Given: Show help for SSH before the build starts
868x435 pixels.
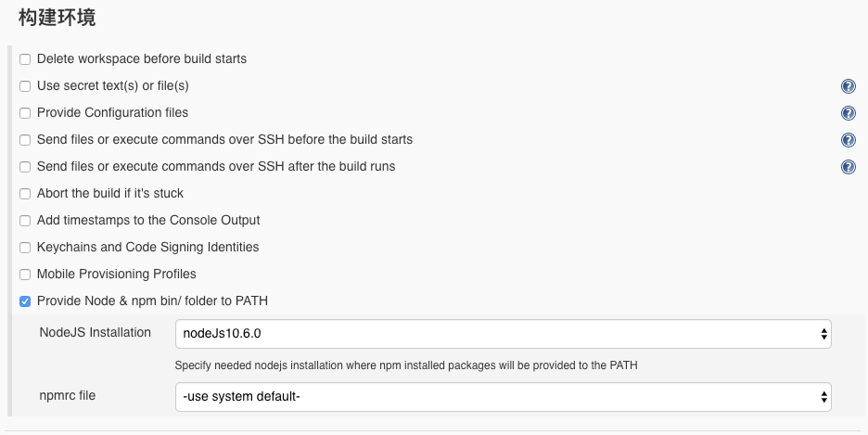Looking at the screenshot, I should click(848, 140).
